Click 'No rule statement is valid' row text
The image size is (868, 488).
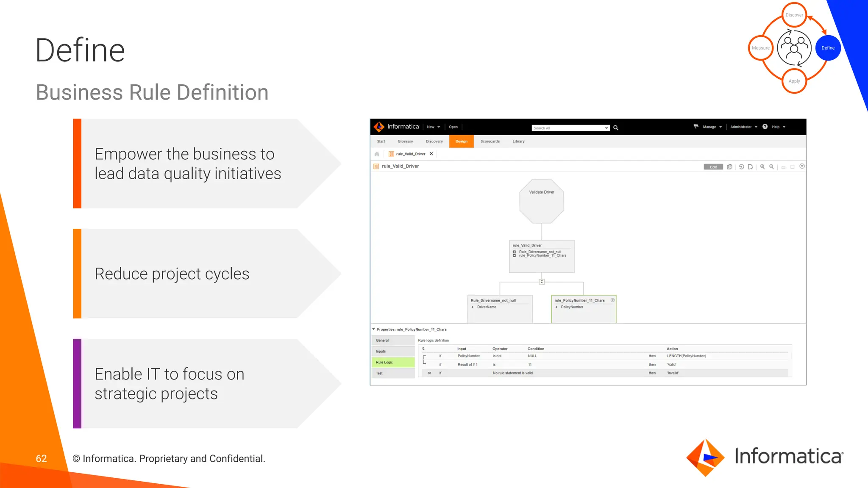[513, 373]
